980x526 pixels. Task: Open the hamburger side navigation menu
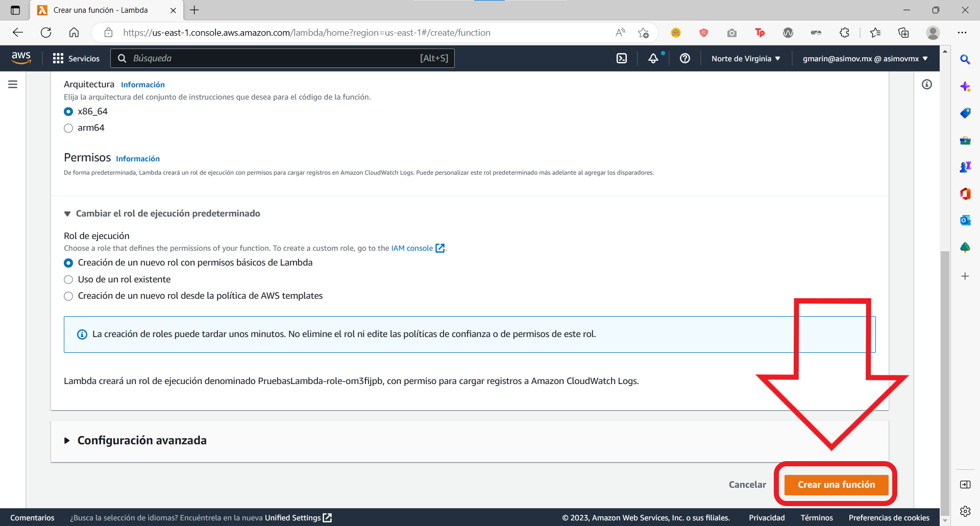click(x=13, y=84)
